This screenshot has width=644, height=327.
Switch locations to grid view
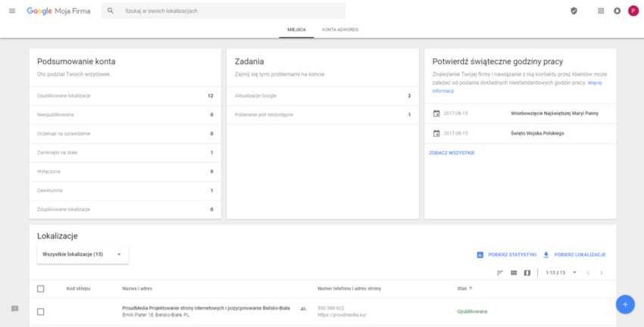coord(513,272)
